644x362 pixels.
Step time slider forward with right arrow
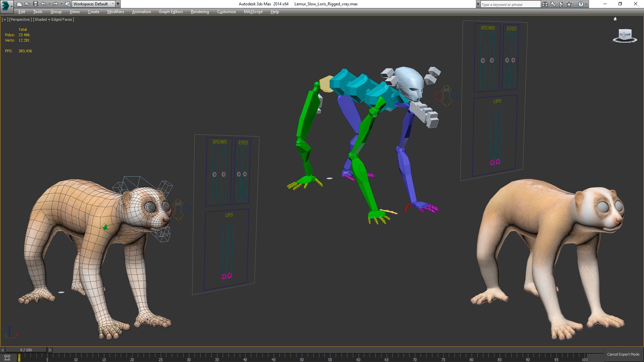pos(50,350)
